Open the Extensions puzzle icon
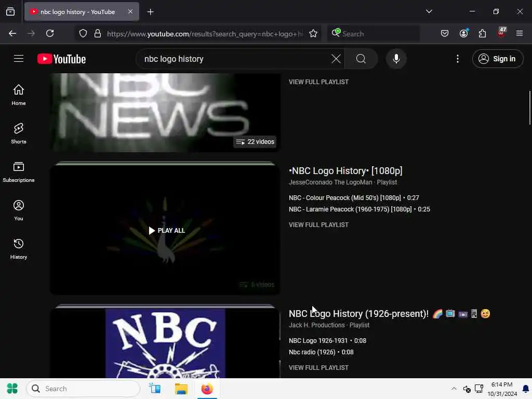The width and height of the screenshot is (532, 399). (x=482, y=33)
